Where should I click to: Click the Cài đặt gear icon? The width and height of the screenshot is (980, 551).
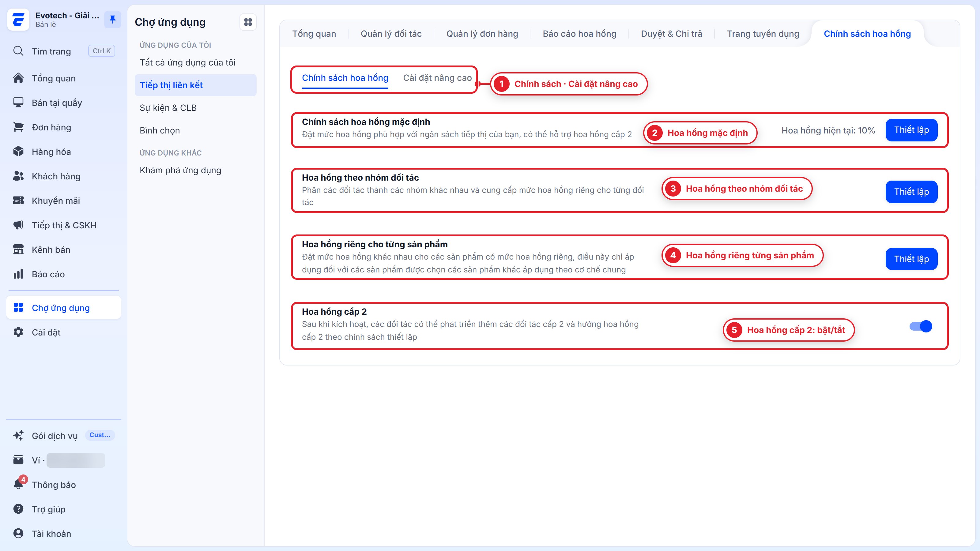pos(18,332)
